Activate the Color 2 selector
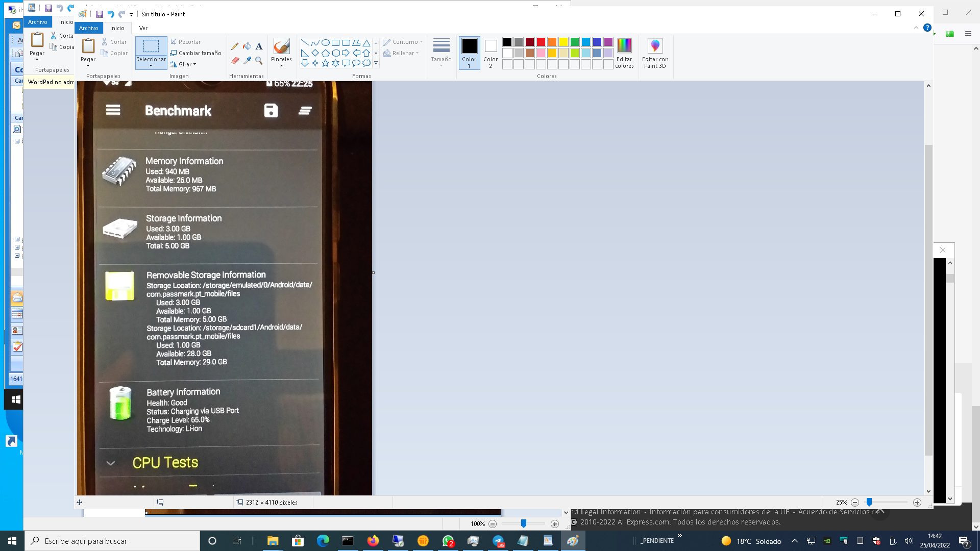Viewport: 980px width, 551px height. point(491,53)
